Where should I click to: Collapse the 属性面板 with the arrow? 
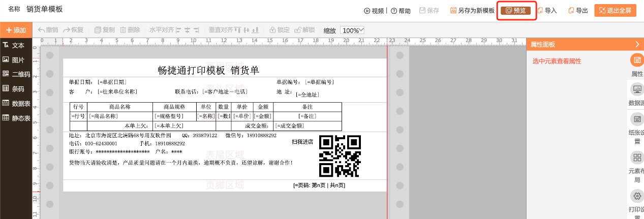point(637,45)
